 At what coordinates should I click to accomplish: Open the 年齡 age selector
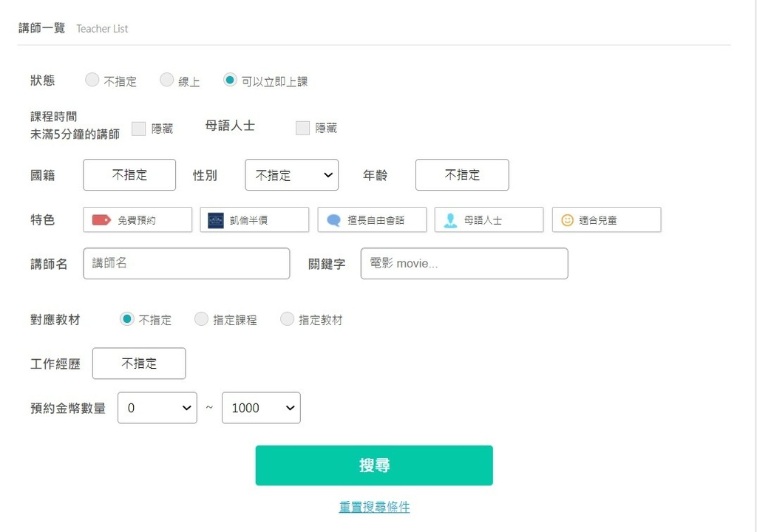(x=462, y=175)
